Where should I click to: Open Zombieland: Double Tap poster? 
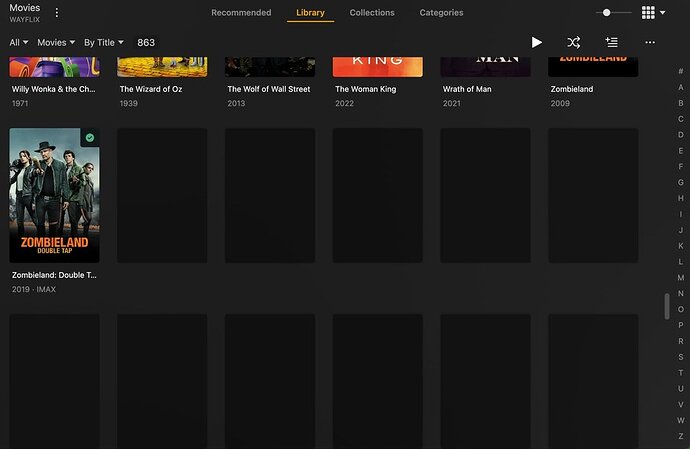click(x=55, y=195)
